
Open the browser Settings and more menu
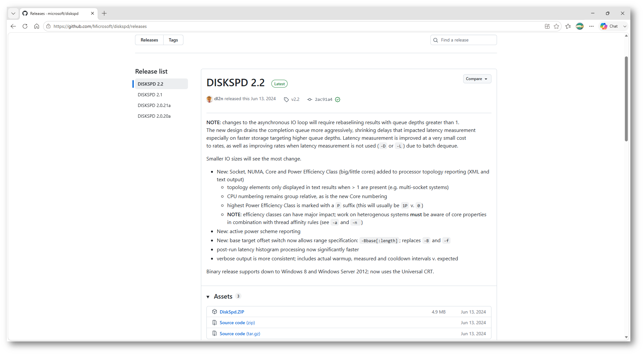(591, 26)
